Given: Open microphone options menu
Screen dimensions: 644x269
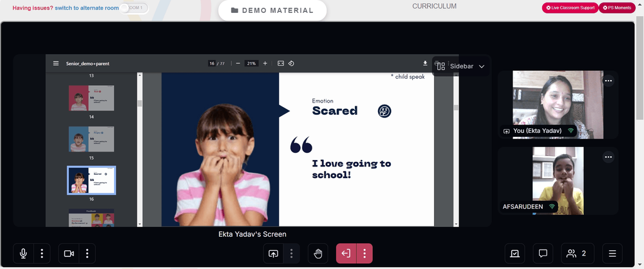Looking at the screenshot, I should click(42, 254).
